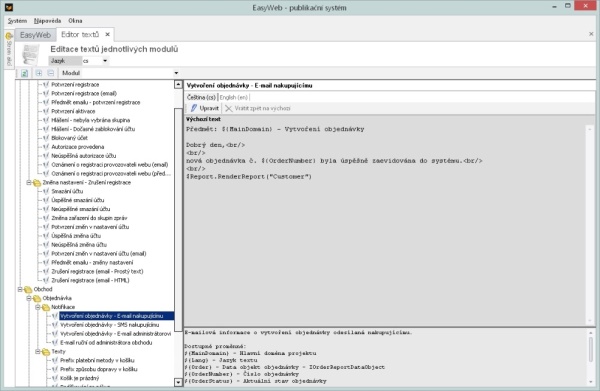Screen dimensions: 600x391
Task: Select Úspěšná změna účtu item
Action: [x=76, y=236]
